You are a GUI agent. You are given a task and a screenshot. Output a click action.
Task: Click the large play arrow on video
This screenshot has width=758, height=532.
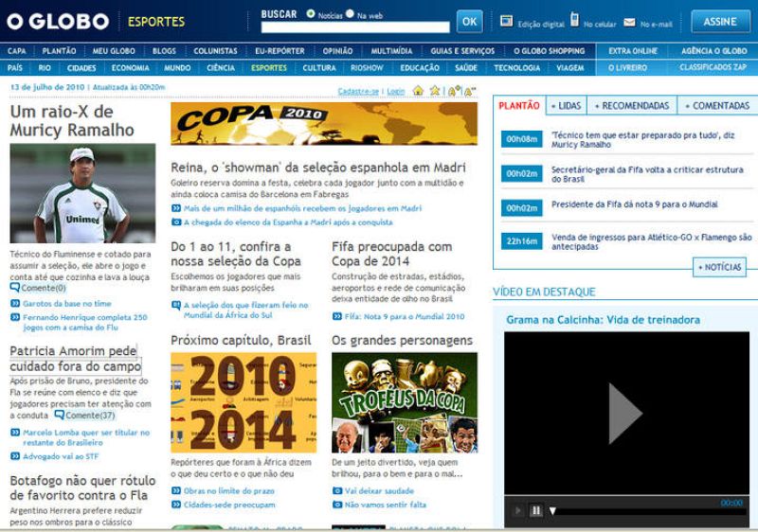coord(624,413)
